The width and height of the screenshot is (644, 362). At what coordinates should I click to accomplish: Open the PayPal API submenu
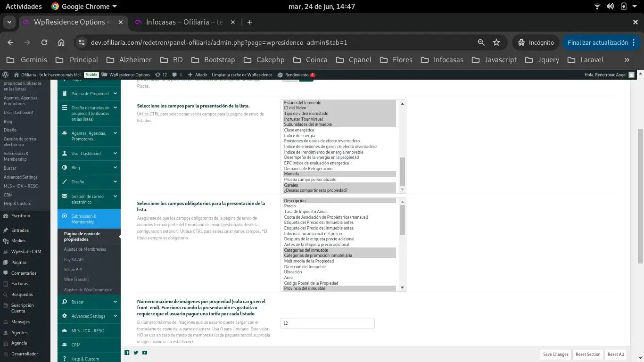coord(74,260)
